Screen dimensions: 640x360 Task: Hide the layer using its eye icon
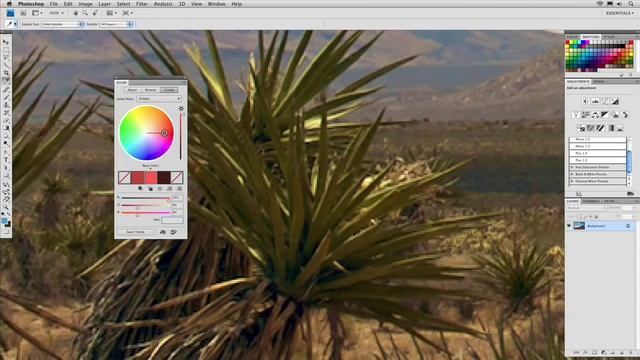click(569, 226)
